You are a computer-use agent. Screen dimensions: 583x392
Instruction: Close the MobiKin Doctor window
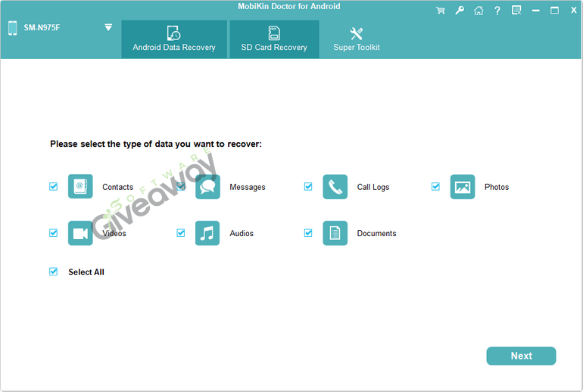click(x=574, y=11)
